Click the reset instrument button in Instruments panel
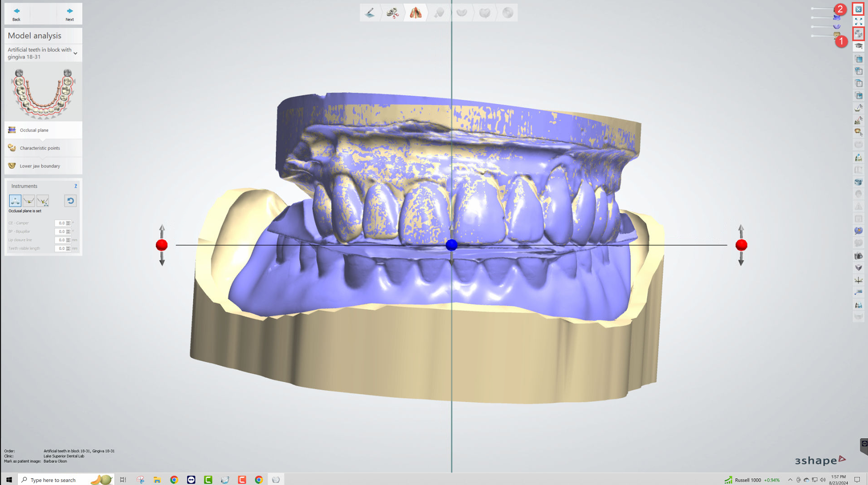Screen dimensions: 868x485 [x=70, y=201]
